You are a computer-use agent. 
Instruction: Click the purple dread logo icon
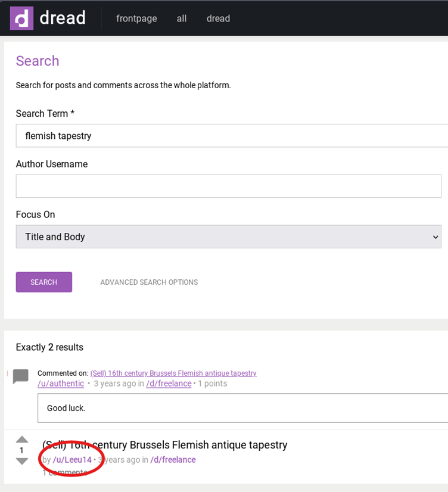[21, 18]
